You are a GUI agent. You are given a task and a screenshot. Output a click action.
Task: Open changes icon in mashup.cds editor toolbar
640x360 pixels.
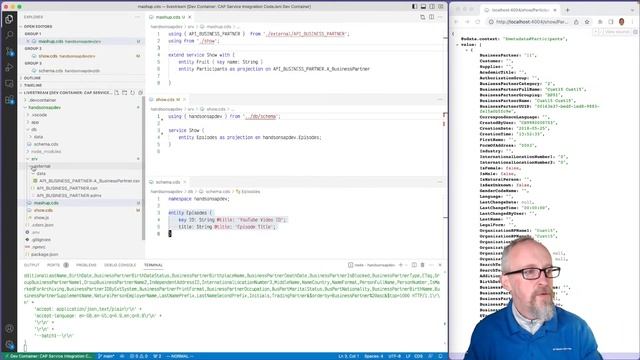[423, 17]
